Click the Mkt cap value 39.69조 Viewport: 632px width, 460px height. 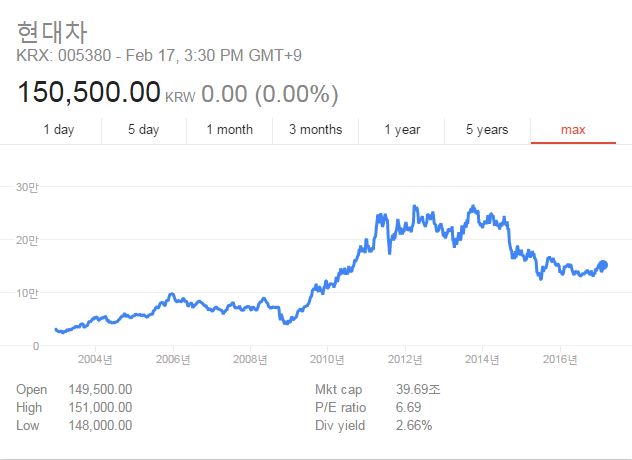[418, 389]
